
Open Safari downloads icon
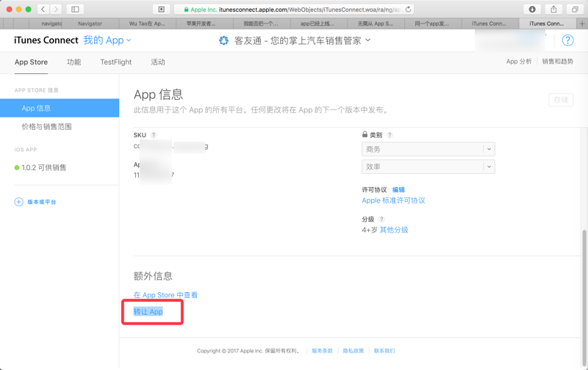[532, 10]
